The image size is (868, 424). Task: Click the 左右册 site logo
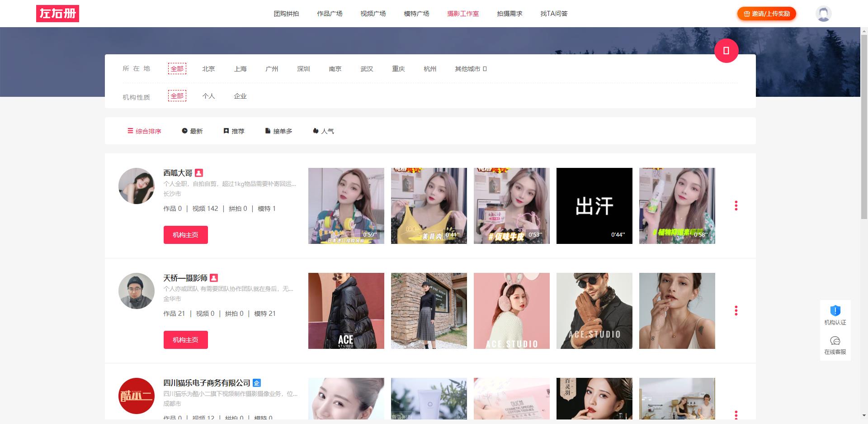(57, 14)
